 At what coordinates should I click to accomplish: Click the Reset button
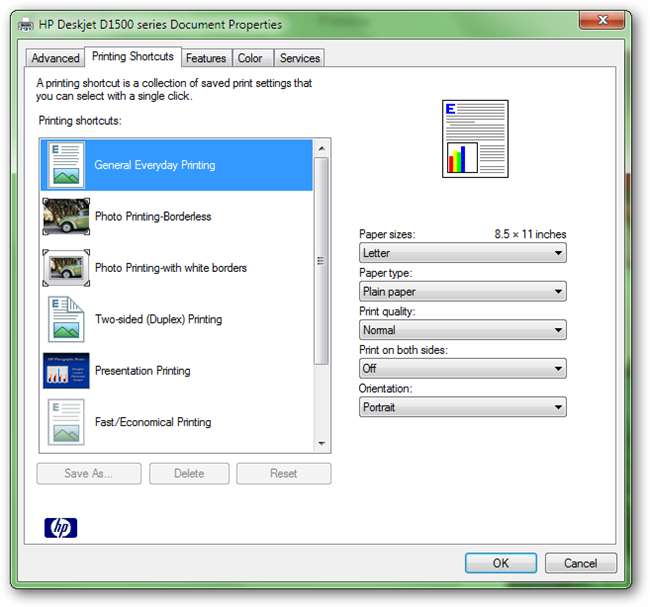point(284,473)
